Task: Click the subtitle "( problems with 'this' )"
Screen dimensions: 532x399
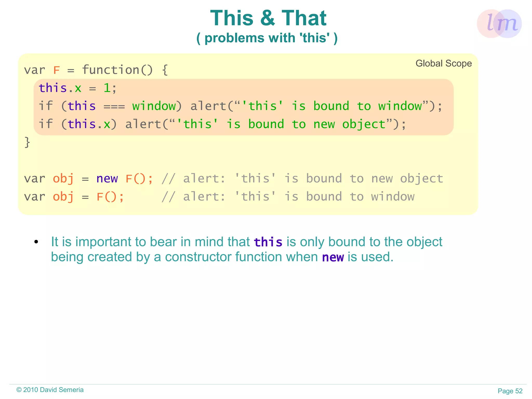Action: [x=267, y=38]
